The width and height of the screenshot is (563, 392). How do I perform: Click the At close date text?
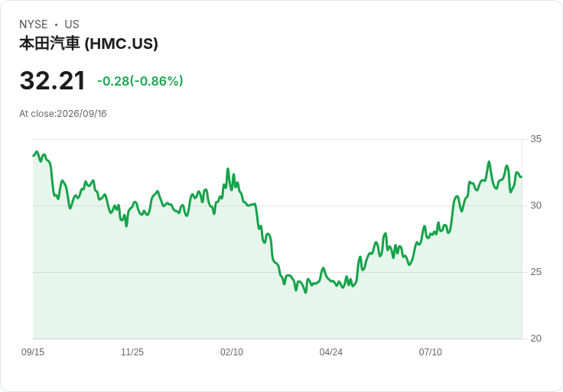tap(63, 114)
